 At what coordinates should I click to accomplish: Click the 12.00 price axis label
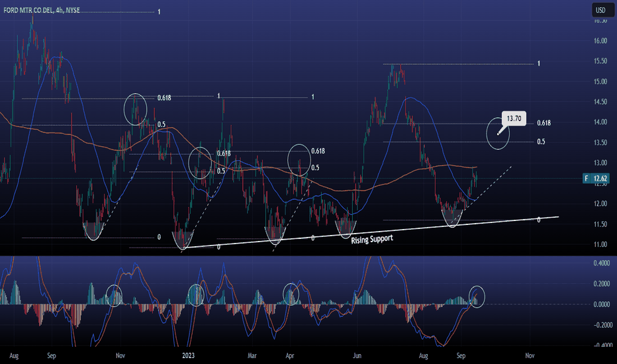click(x=600, y=204)
